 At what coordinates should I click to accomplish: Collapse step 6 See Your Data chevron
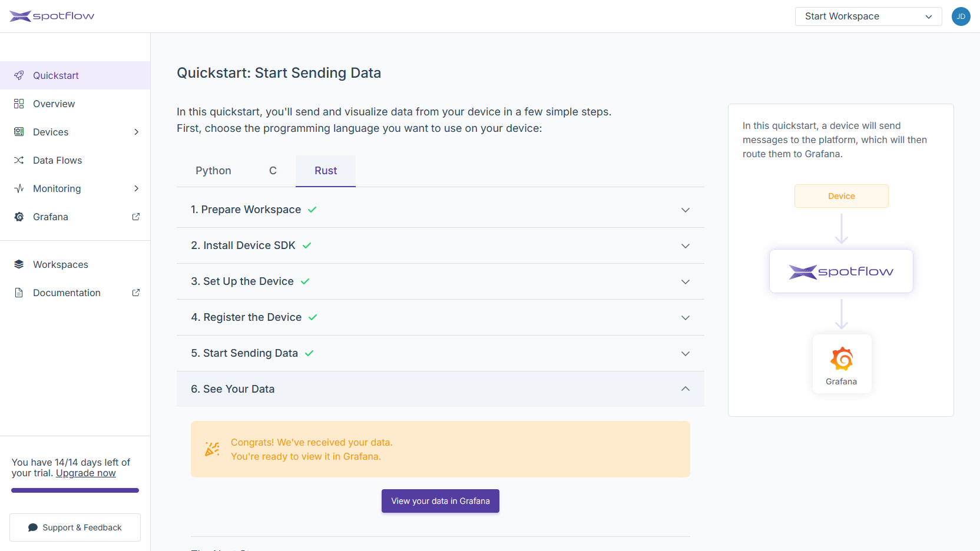(x=686, y=389)
